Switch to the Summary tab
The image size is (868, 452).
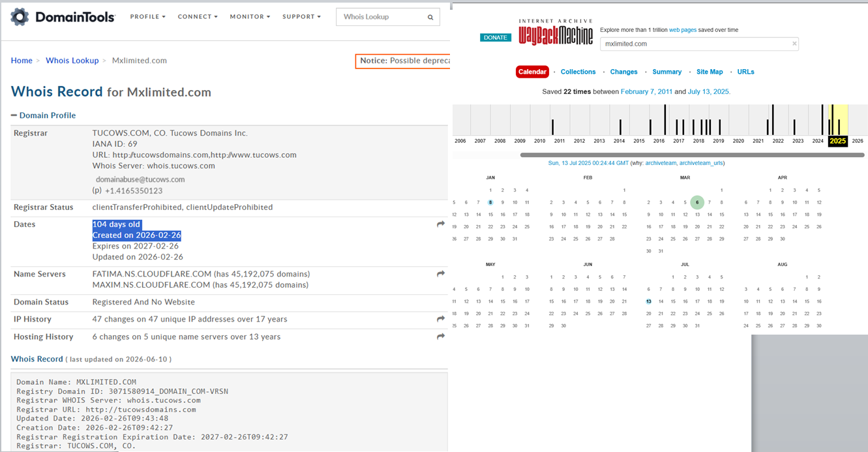pyautogui.click(x=666, y=72)
